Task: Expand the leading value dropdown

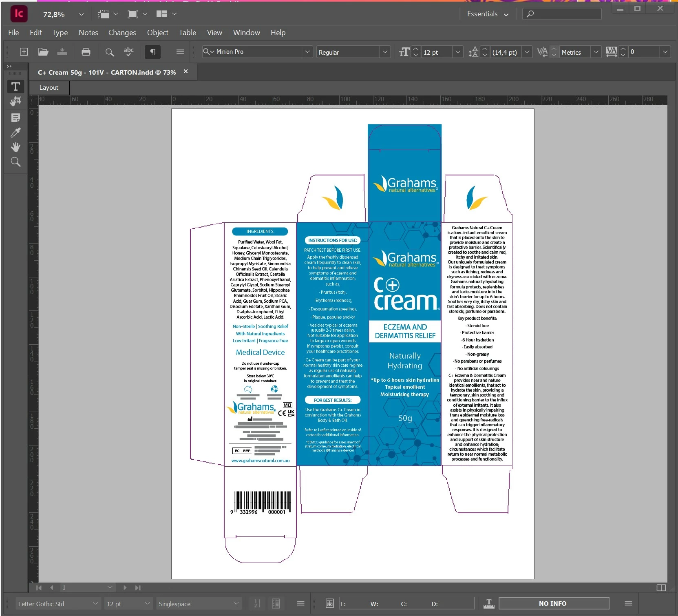Action: (x=527, y=52)
